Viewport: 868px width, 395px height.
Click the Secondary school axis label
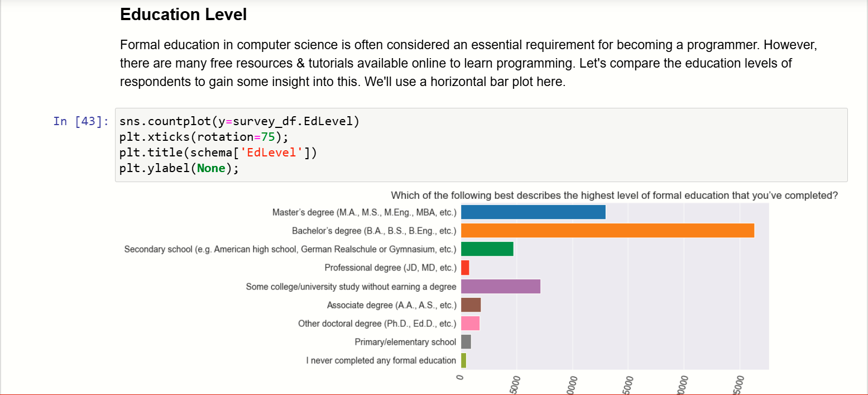pyautogui.click(x=290, y=249)
